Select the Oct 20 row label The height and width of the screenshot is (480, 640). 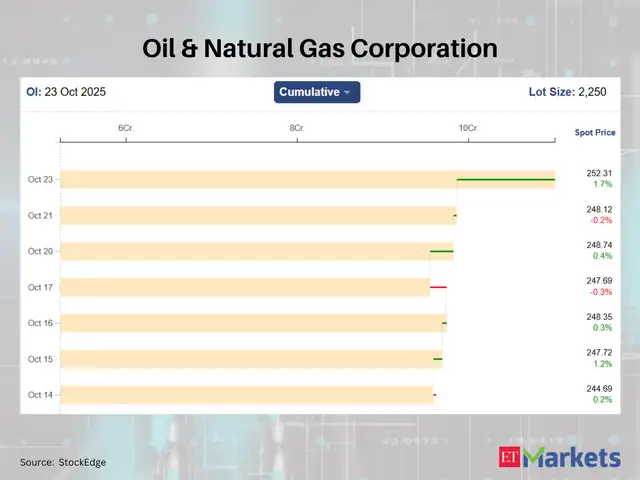click(x=41, y=252)
